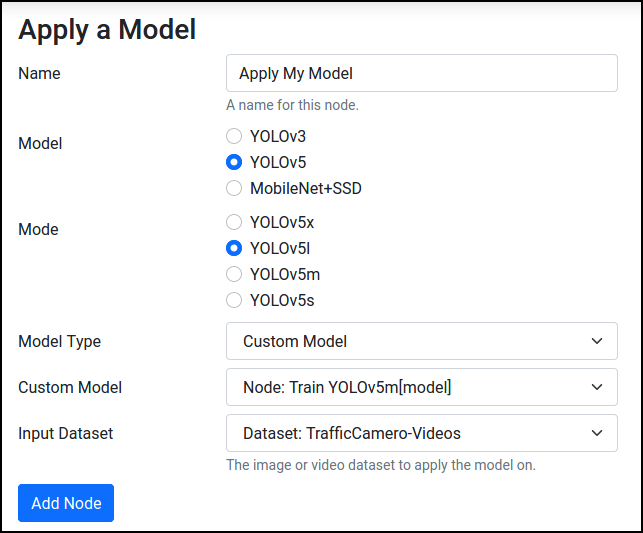Click the Add Node button

click(x=66, y=503)
